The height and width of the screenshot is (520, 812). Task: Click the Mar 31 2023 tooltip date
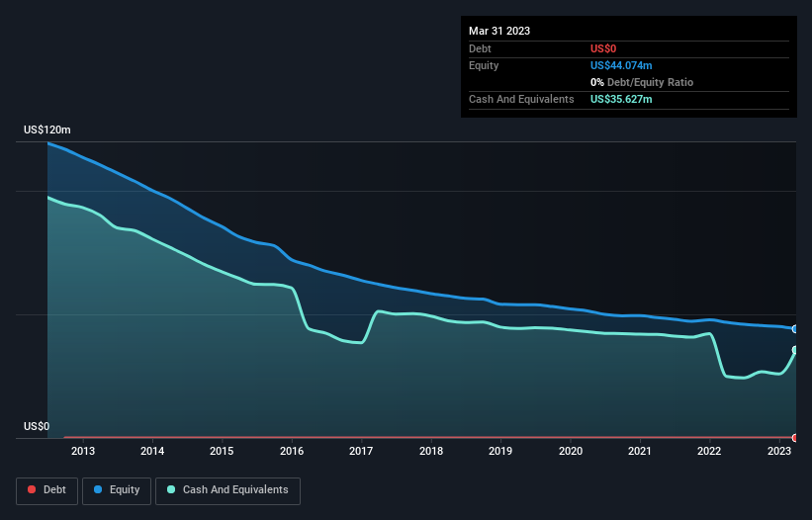coord(499,31)
